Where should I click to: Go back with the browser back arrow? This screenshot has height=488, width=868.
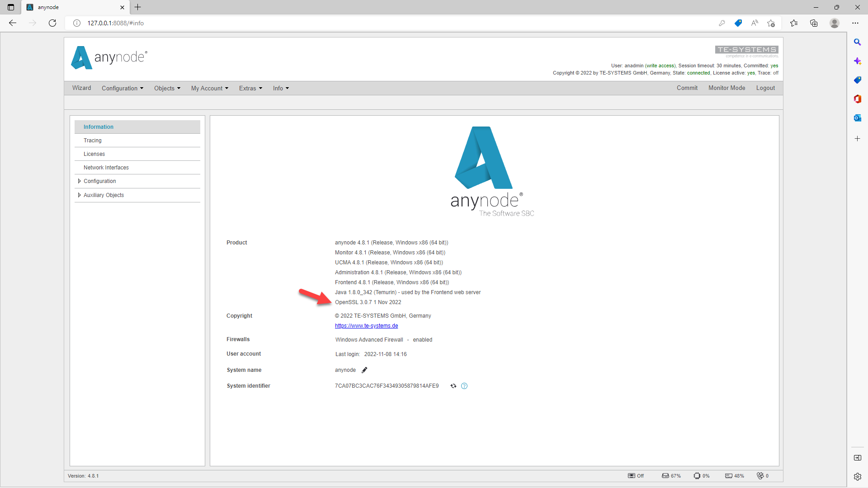[13, 23]
